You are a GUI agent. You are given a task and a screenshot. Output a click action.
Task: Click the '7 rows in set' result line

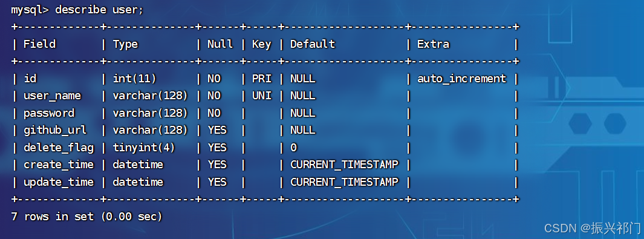86,217
